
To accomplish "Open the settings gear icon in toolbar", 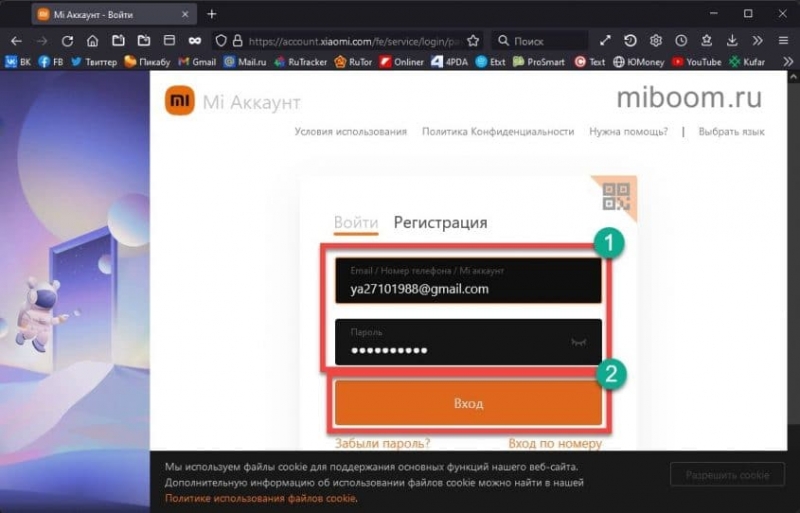I will pos(656,41).
